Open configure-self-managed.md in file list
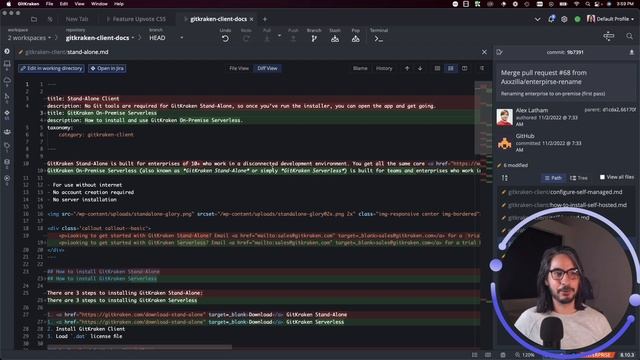This screenshot has width=640, height=360. (565, 192)
